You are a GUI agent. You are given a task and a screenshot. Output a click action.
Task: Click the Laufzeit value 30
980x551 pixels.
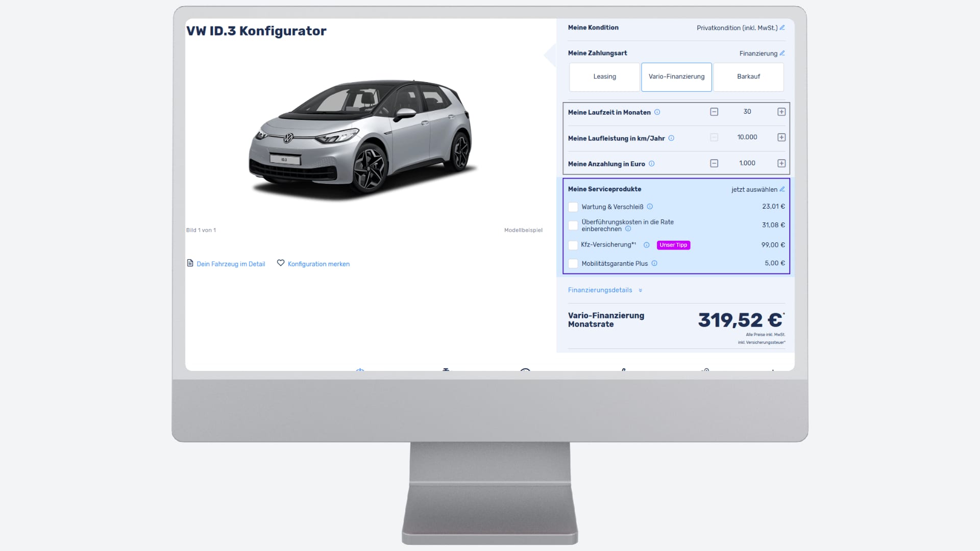(747, 112)
